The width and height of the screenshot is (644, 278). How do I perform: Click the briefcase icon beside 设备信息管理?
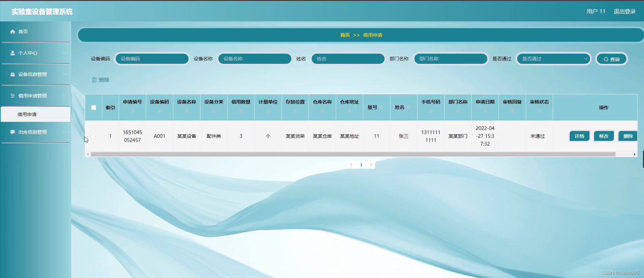click(x=13, y=74)
